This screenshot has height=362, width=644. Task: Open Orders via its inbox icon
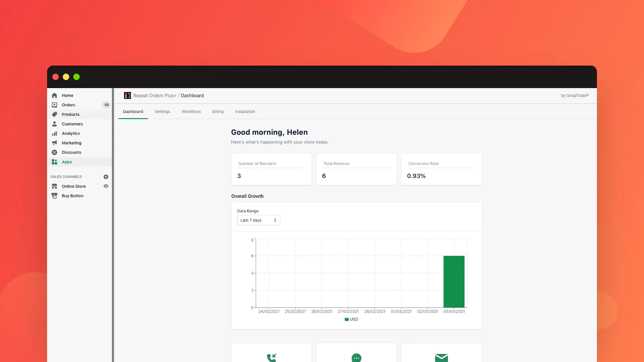tap(54, 105)
